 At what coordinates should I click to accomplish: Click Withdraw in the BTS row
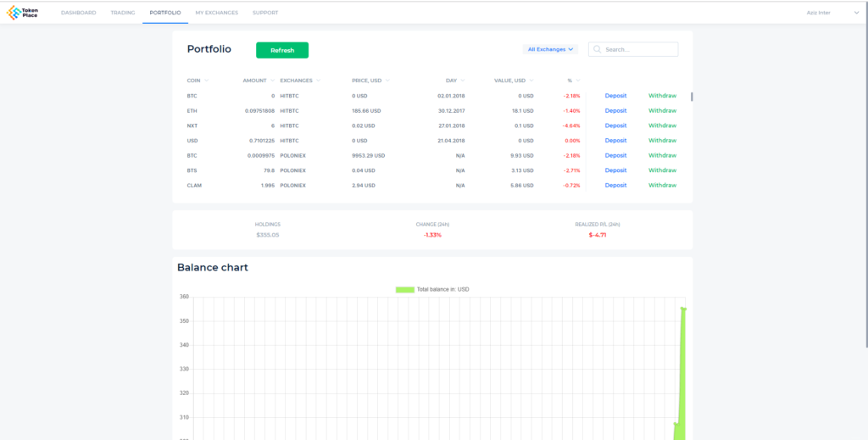click(663, 170)
